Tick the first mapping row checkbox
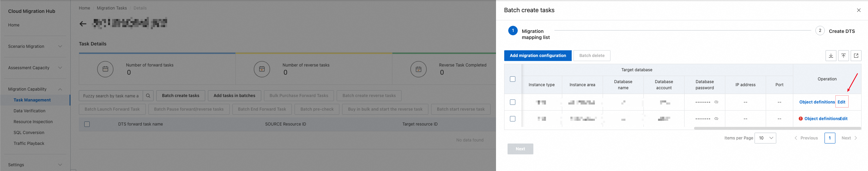 point(513,102)
